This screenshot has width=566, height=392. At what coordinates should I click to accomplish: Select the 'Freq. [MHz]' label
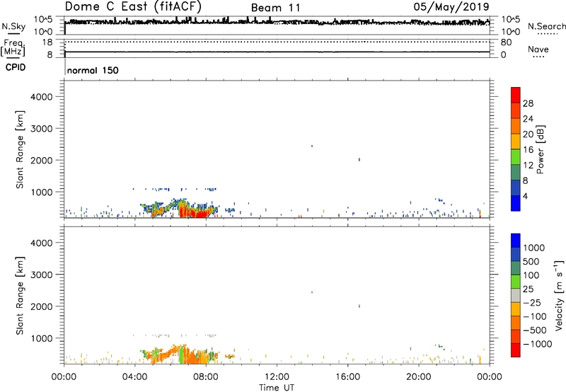click(13, 47)
